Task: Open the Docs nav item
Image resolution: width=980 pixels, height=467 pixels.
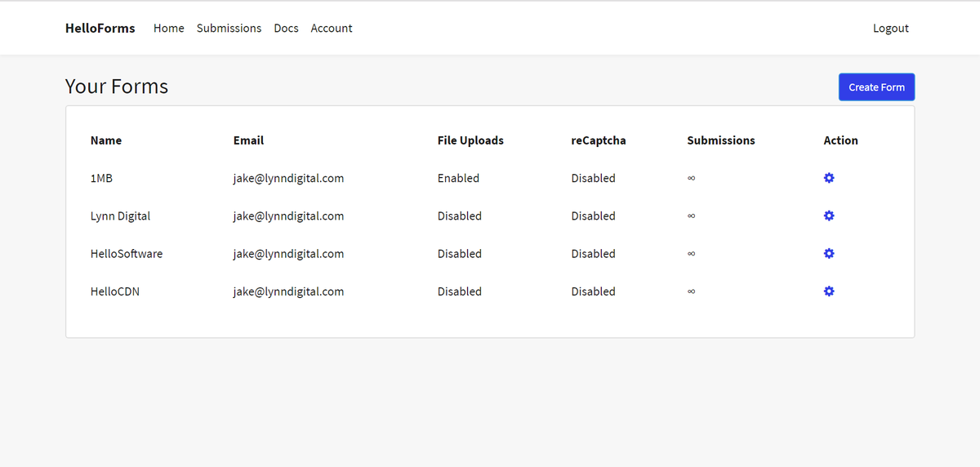Action: (x=286, y=28)
